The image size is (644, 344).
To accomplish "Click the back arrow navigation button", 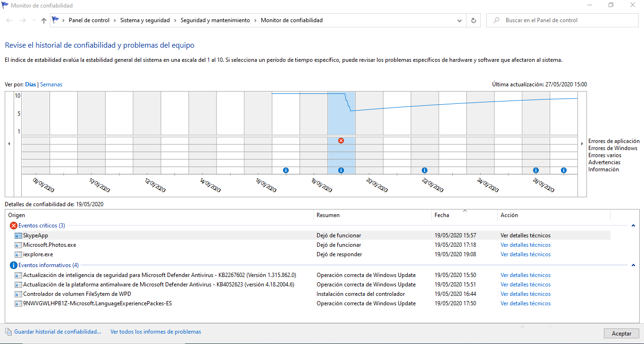I will click(9, 20).
